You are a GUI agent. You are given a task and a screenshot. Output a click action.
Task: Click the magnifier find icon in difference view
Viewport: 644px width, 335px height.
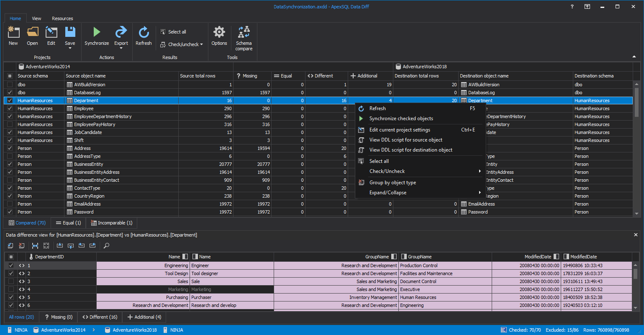(x=106, y=245)
